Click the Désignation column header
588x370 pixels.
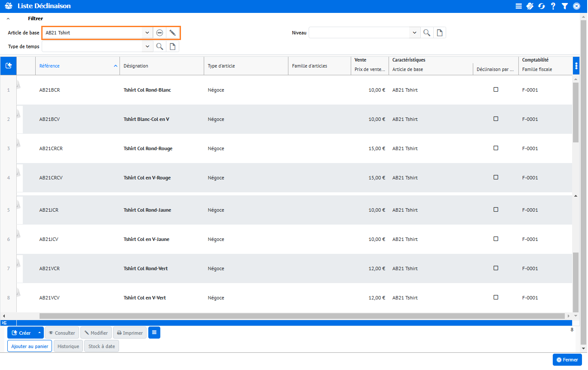(x=136, y=66)
